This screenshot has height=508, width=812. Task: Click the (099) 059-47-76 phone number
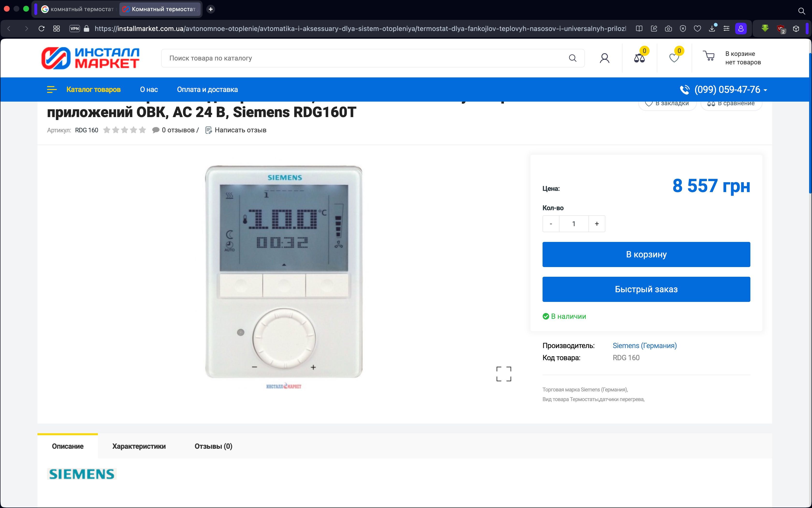(727, 89)
